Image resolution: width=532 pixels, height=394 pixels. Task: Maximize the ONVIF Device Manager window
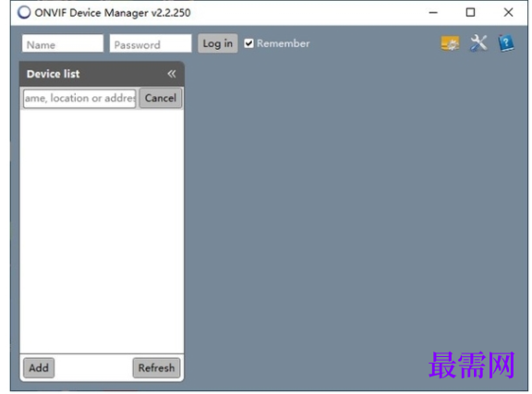click(470, 13)
